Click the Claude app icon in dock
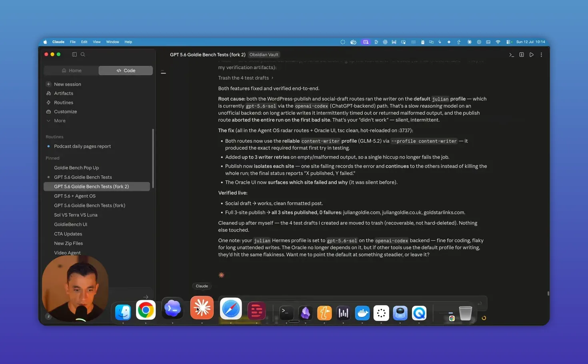588x364 pixels. 202,308
